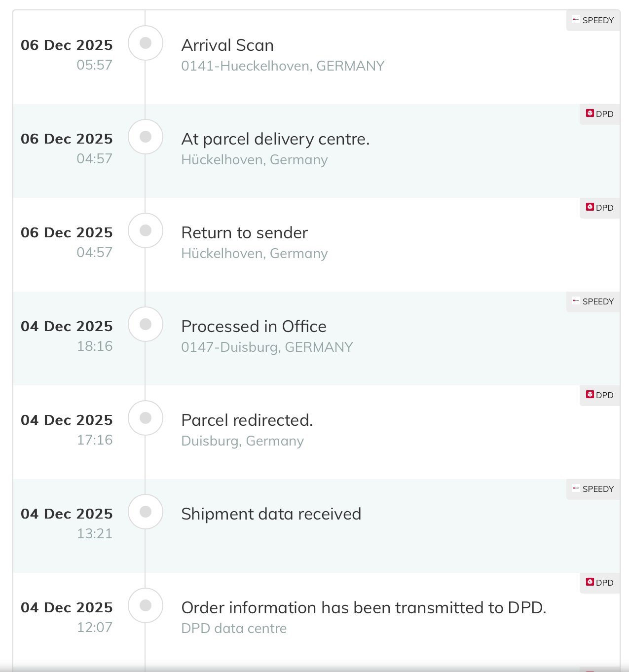Click the Return to sender event title
Image resolution: width=629 pixels, height=672 pixels.
click(x=244, y=233)
